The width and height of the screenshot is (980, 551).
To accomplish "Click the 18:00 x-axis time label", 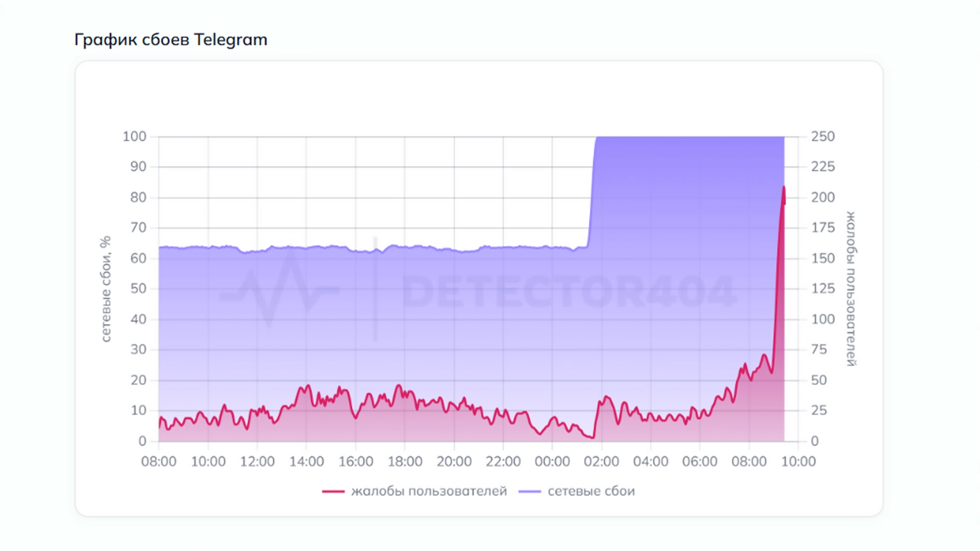I will coord(405,462).
